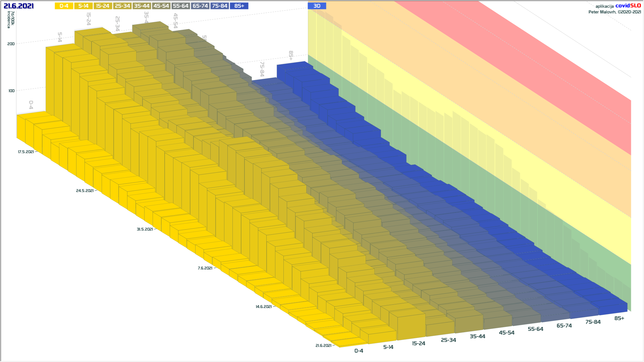Toggle the 45-54 age group series
This screenshot has width=644, height=362.
click(161, 6)
